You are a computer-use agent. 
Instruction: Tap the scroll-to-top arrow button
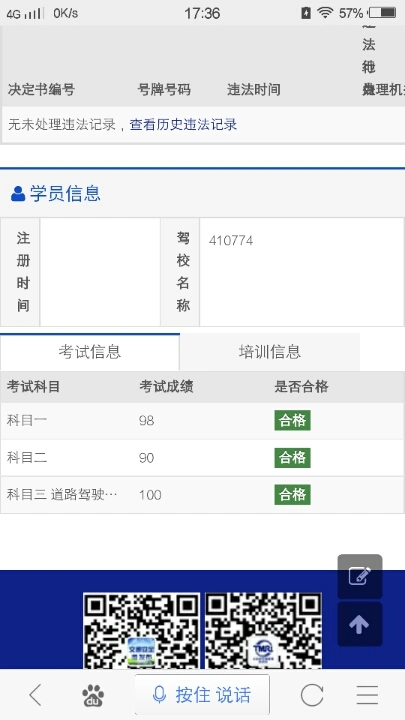[360, 624]
